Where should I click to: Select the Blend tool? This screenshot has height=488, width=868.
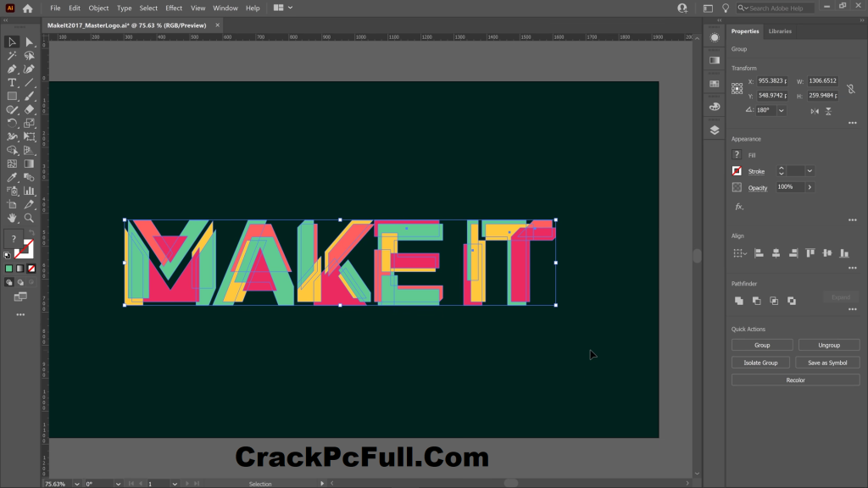(x=30, y=177)
